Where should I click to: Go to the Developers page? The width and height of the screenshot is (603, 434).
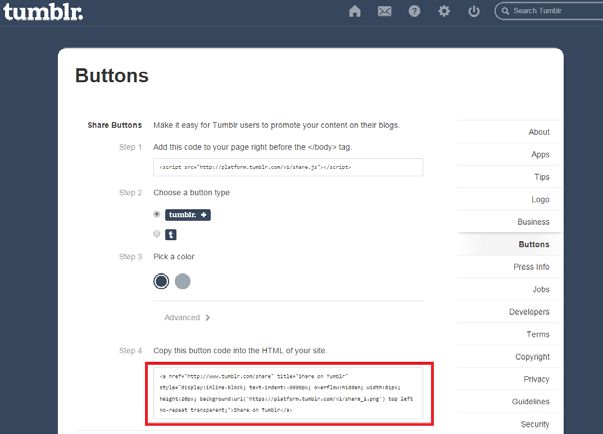pos(529,312)
